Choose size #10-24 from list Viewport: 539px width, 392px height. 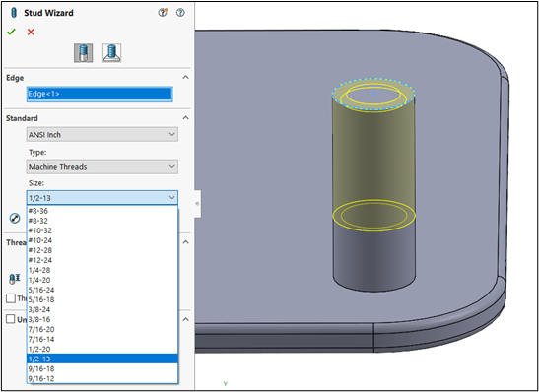click(102, 240)
